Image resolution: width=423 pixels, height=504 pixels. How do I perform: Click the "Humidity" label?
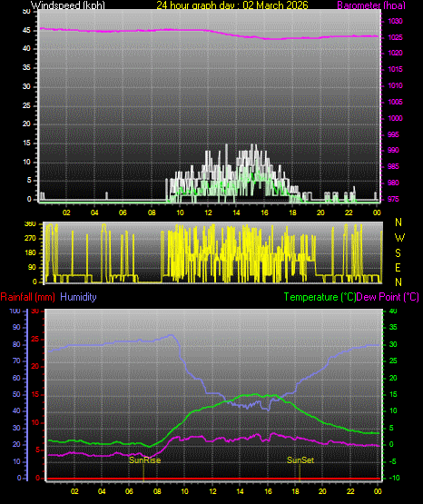tap(78, 297)
